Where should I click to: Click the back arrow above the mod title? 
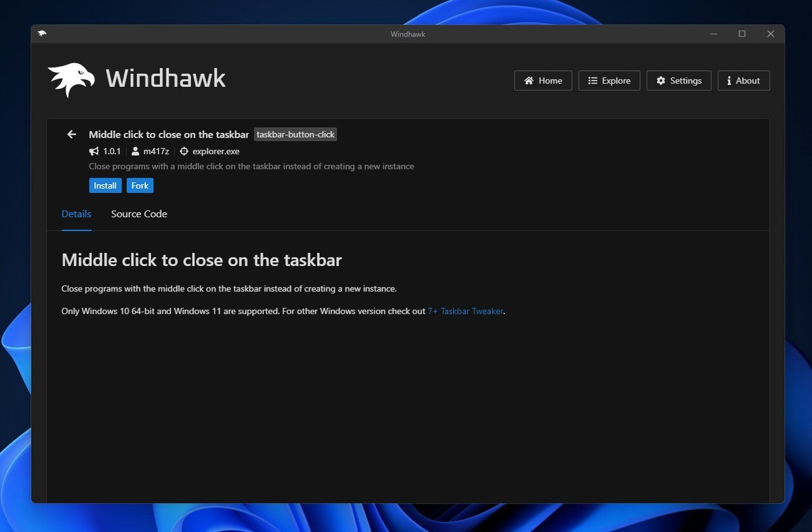(71, 134)
